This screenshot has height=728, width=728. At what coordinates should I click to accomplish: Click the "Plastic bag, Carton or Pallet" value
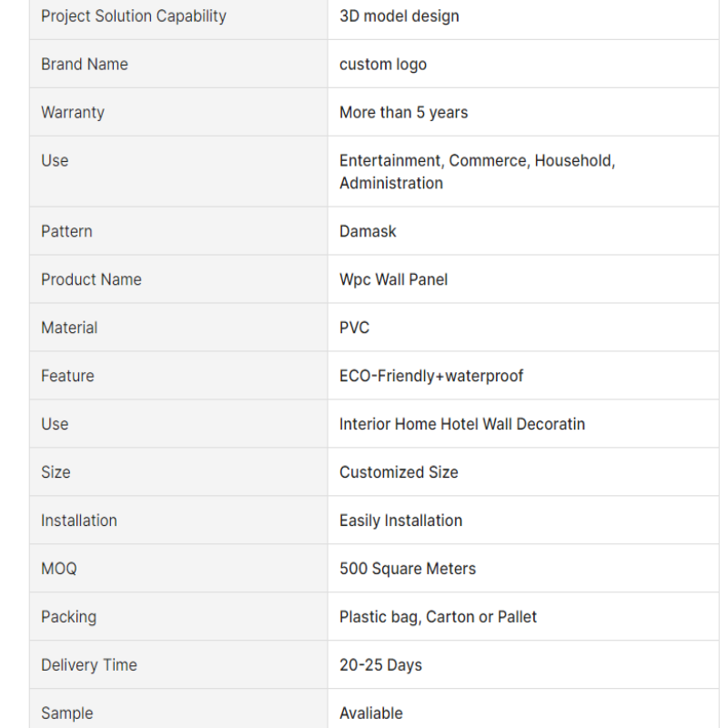(438, 617)
